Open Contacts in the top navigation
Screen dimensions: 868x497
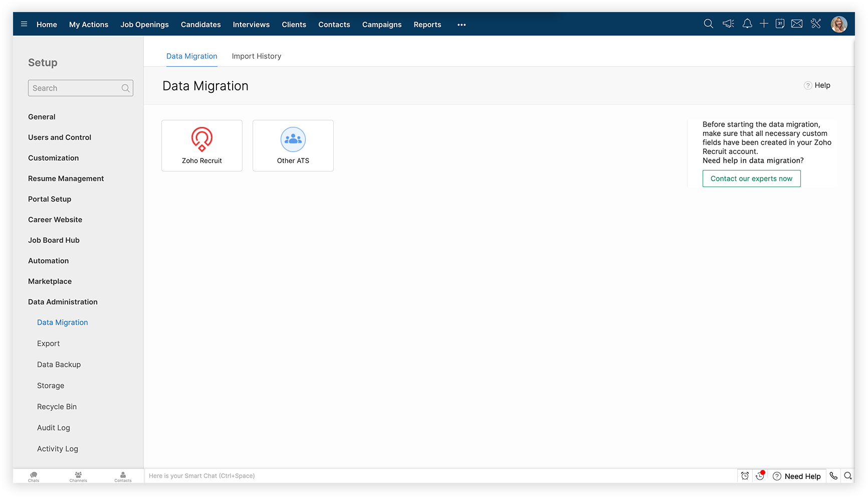tap(334, 25)
